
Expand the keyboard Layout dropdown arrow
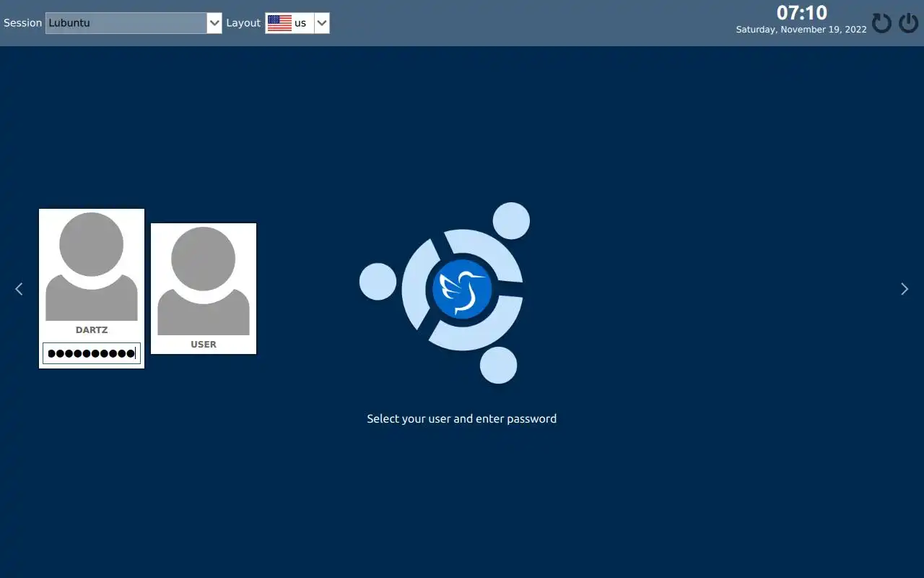[x=322, y=23]
